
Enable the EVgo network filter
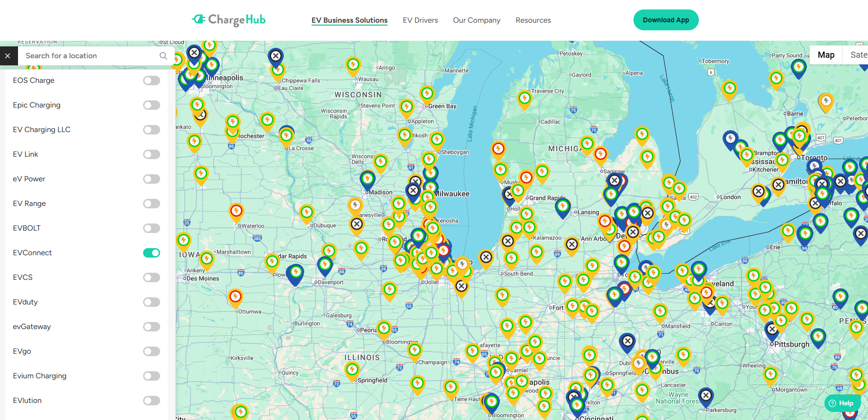coord(152,351)
